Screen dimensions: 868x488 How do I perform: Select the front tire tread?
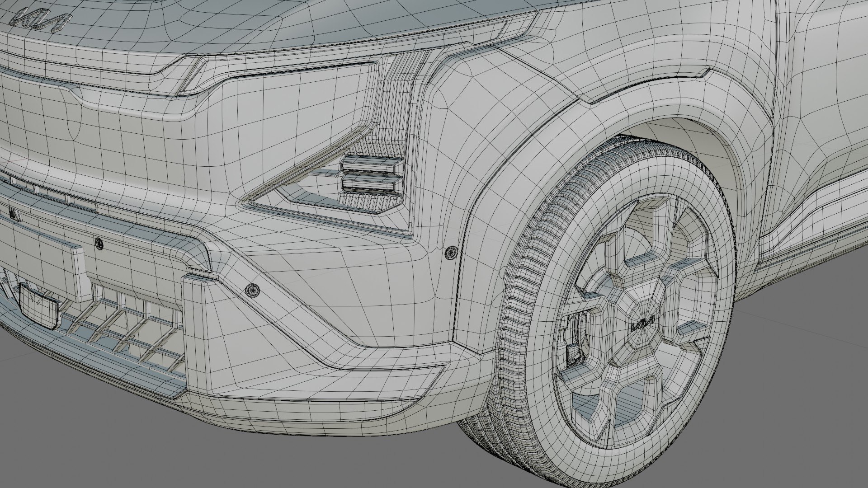(x=520, y=289)
